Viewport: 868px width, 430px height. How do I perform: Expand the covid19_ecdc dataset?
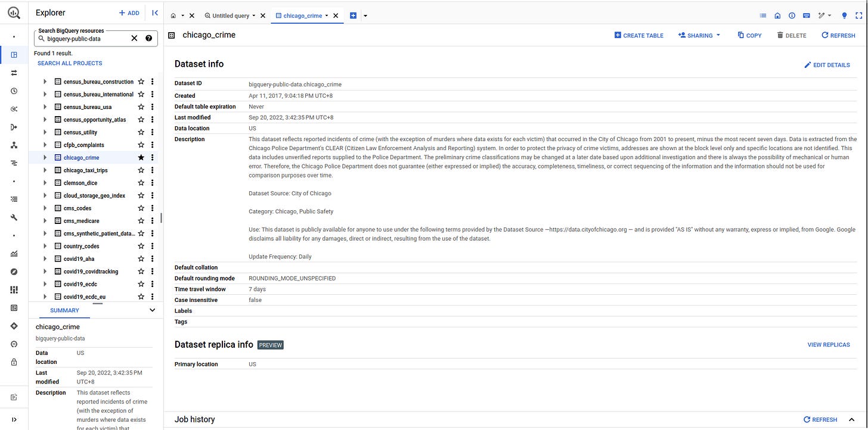45,284
